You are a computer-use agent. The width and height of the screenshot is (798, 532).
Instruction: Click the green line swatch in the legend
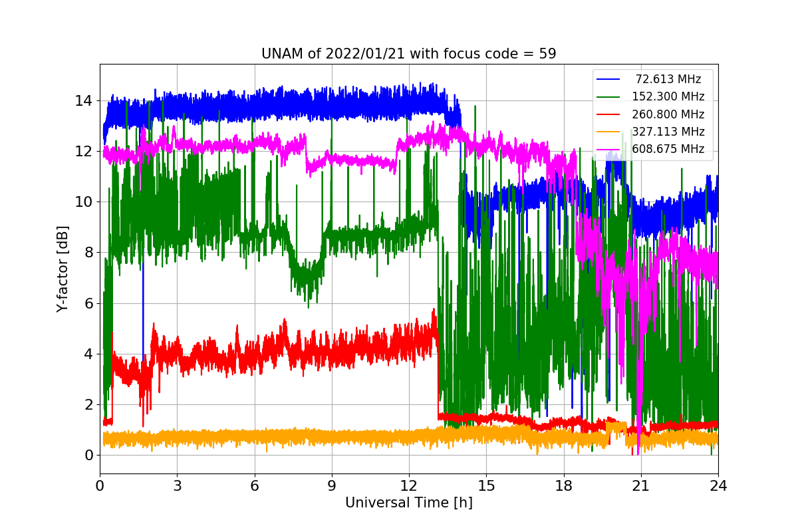(x=608, y=96)
